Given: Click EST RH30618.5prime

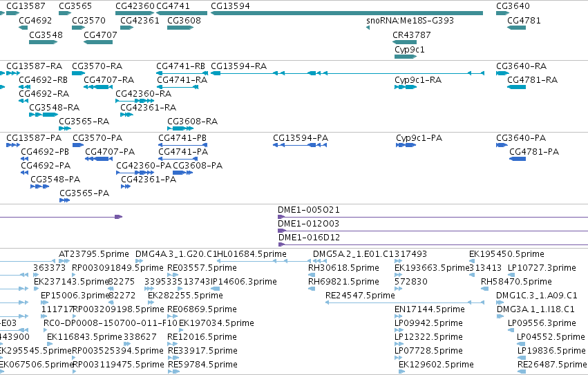Looking at the screenshot, I should (312, 275).
